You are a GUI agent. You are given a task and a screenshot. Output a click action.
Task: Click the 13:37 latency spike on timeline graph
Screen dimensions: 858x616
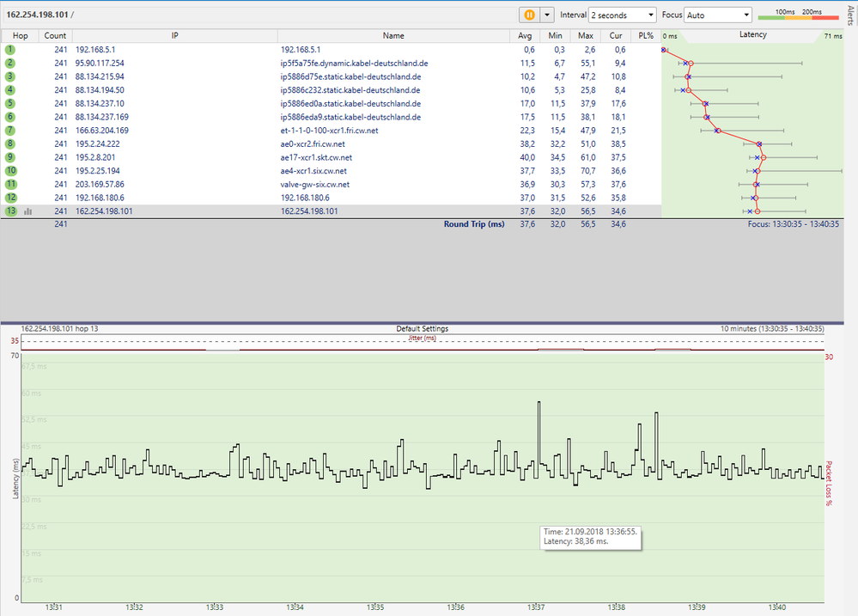pos(539,404)
